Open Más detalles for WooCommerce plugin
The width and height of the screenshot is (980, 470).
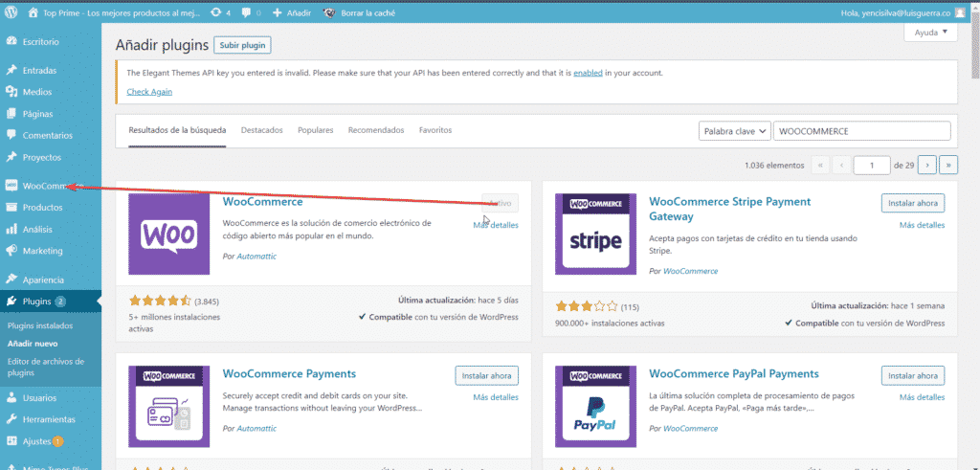click(496, 225)
